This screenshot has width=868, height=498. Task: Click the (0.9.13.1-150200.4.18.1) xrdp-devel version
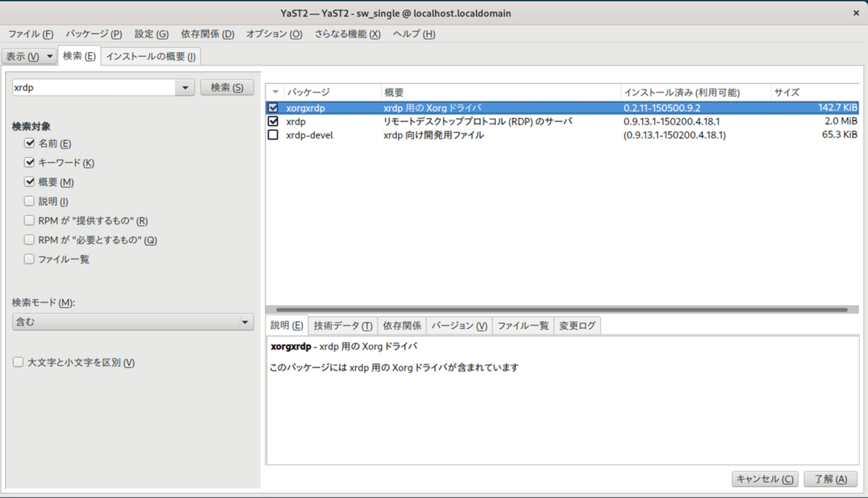675,135
